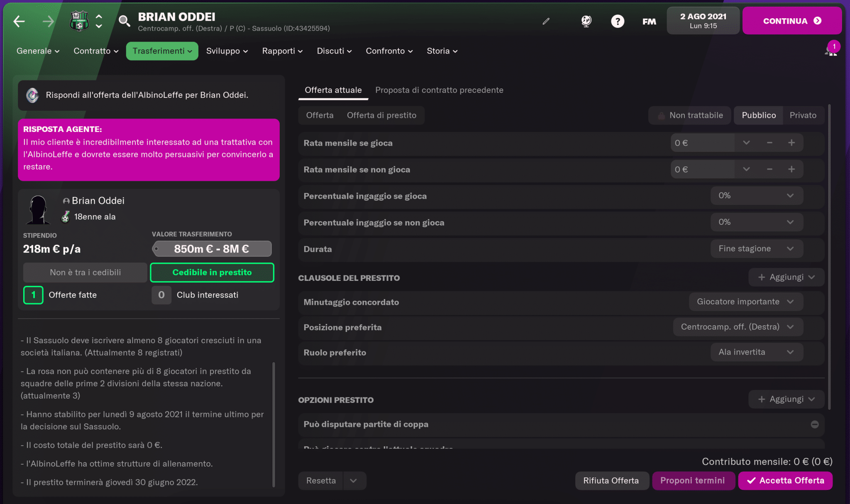
Task: Increase 'Rata mensile se gioca' with plus stepper
Action: pyautogui.click(x=791, y=142)
